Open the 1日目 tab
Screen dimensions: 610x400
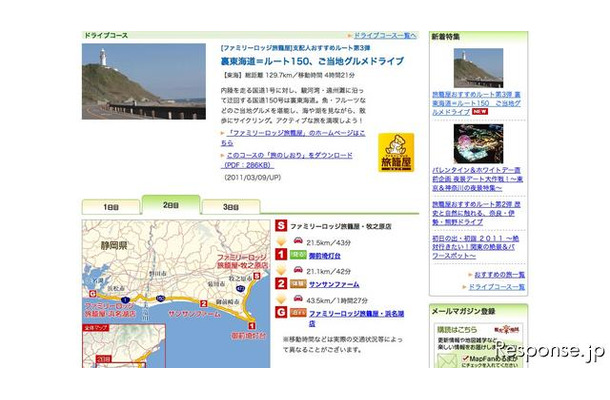tap(111, 207)
